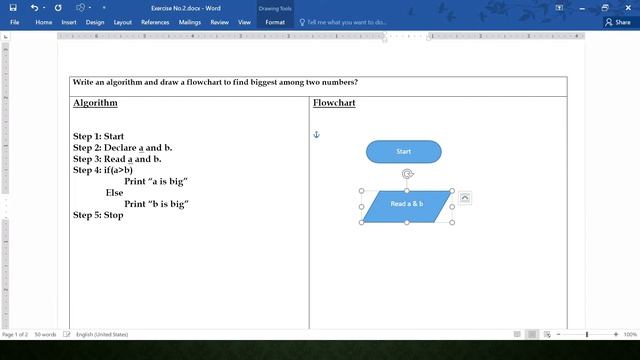Select the Start flowchart shape
The height and width of the screenshot is (360, 640).
[x=404, y=151]
